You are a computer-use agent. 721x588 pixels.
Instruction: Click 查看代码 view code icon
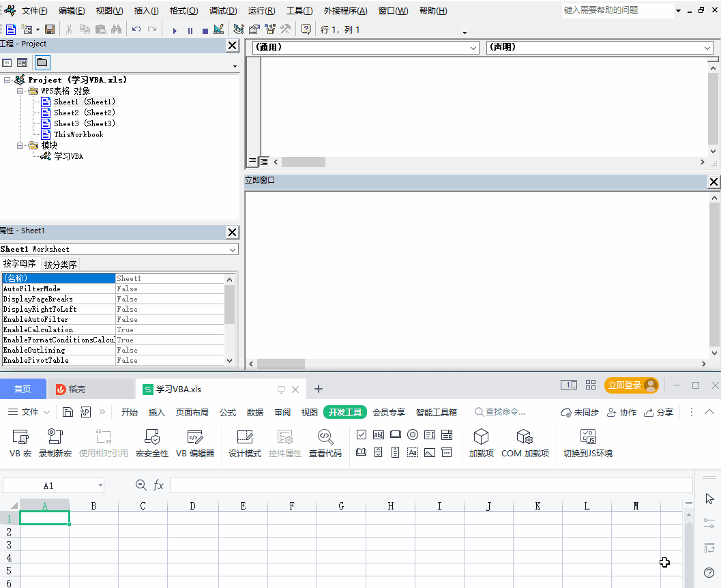point(325,443)
